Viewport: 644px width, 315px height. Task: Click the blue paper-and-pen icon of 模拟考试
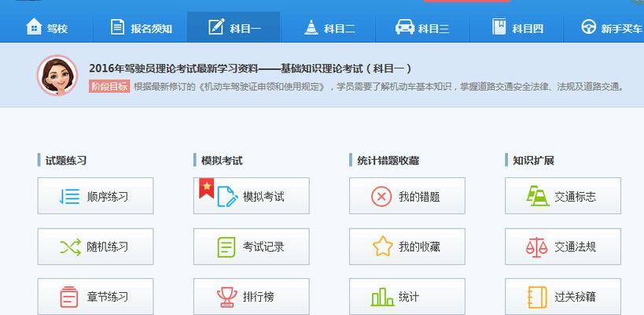pos(227,197)
